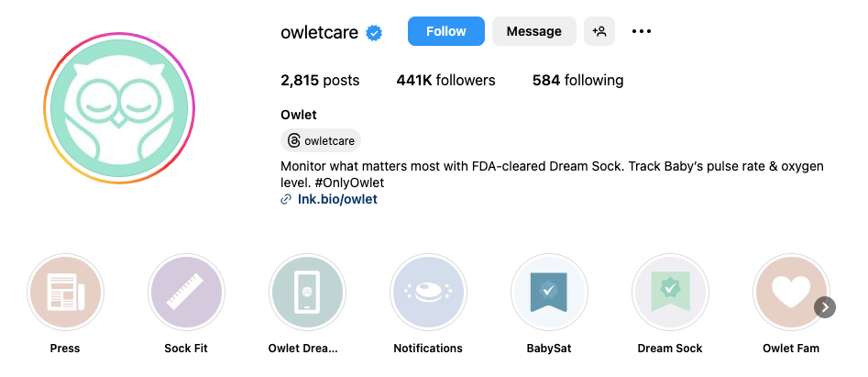868x377 pixels.
Task: Click the suggested accounts add-person icon
Action: tap(599, 31)
